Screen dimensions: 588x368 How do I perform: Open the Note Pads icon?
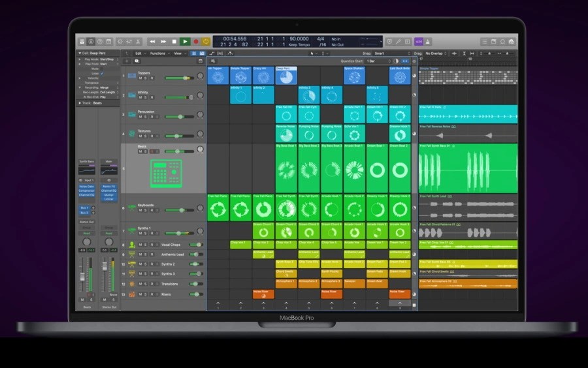click(493, 42)
